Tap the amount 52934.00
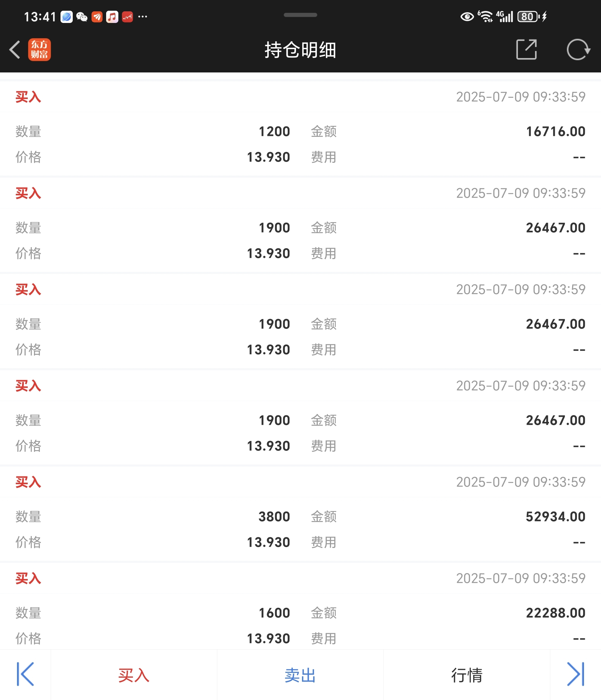 point(555,517)
